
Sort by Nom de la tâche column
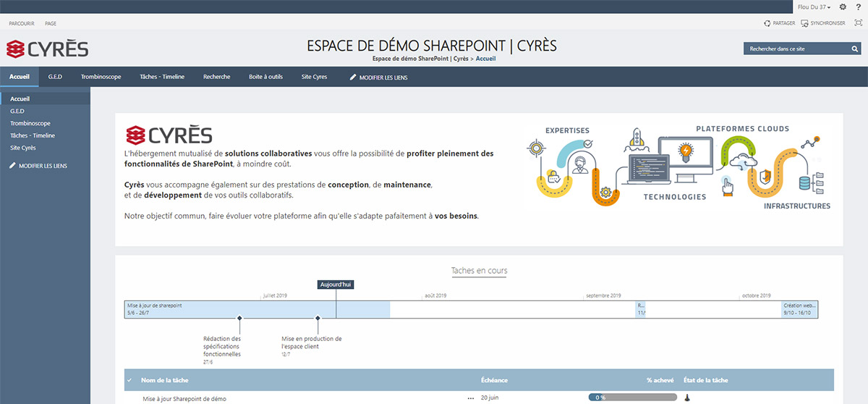tap(166, 380)
